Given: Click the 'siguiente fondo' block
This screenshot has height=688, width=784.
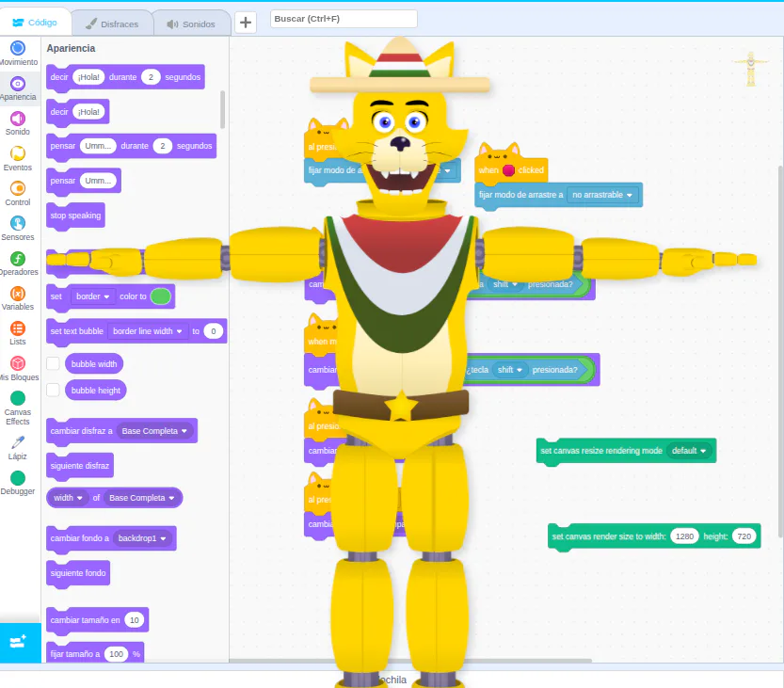Looking at the screenshot, I should tap(78, 573).
